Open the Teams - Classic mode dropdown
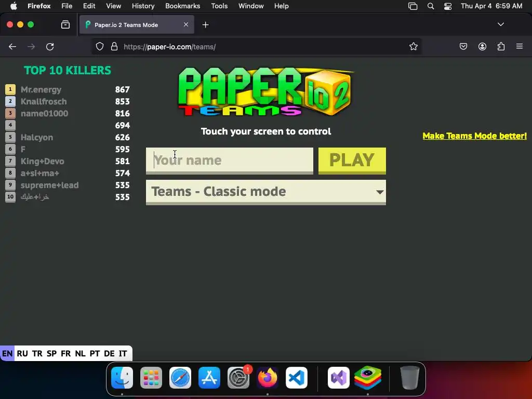 [265, 192]
